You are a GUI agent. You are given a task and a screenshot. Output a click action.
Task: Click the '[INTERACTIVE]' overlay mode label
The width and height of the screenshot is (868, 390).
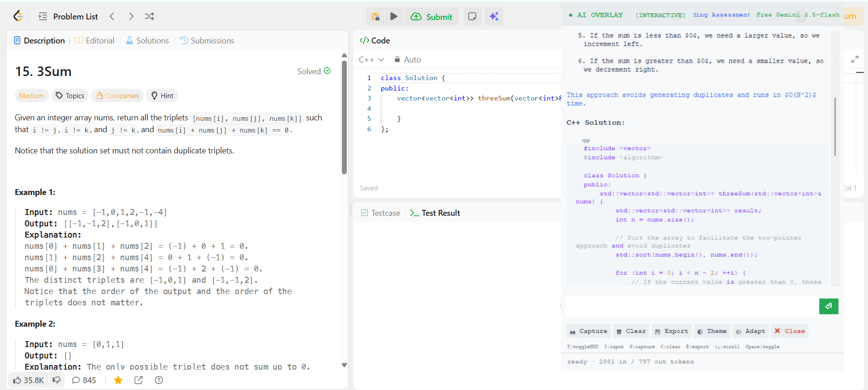click(660, 15)
